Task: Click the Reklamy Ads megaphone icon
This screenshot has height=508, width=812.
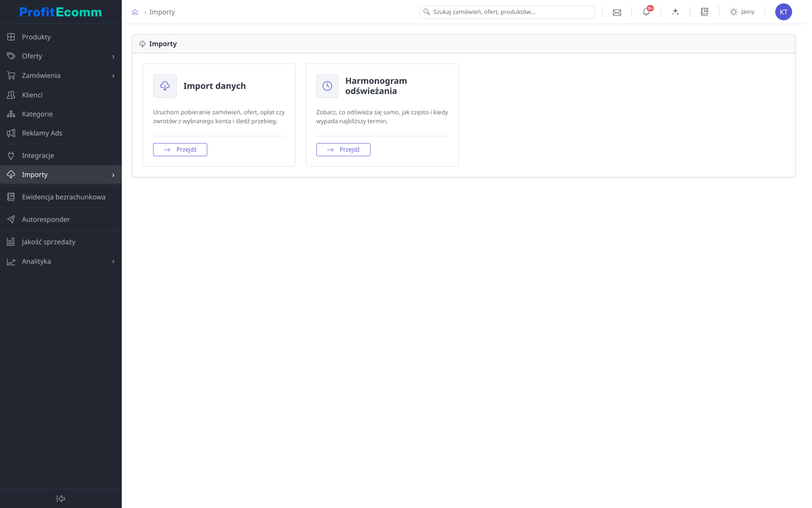Action: tap(11, 133)
